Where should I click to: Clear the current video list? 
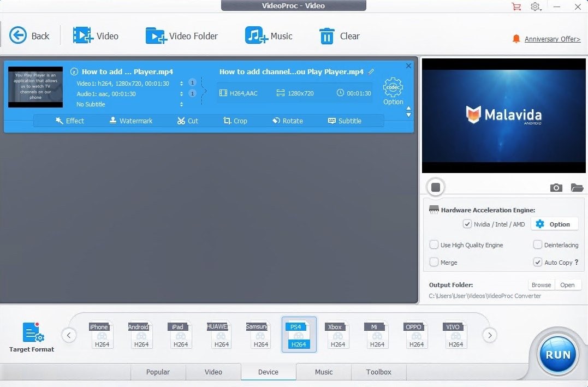point(340,35)
